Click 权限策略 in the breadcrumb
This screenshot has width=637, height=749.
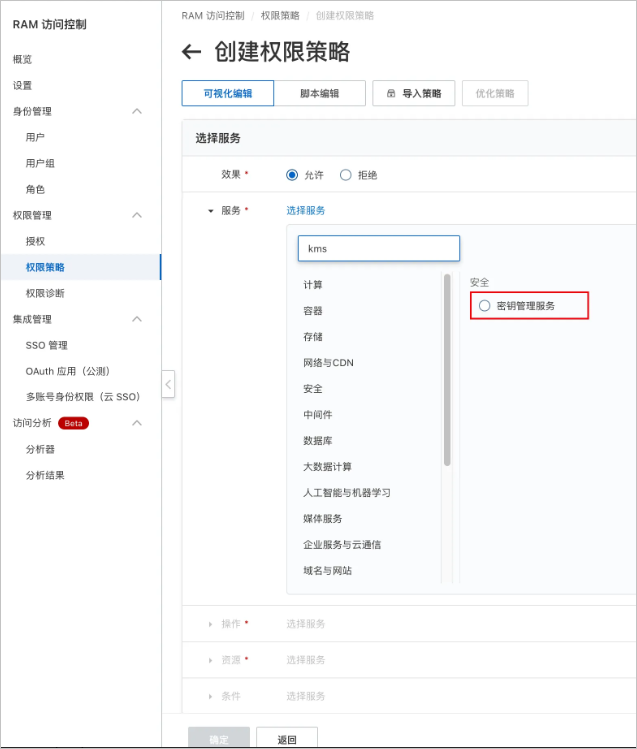point(280,16)
